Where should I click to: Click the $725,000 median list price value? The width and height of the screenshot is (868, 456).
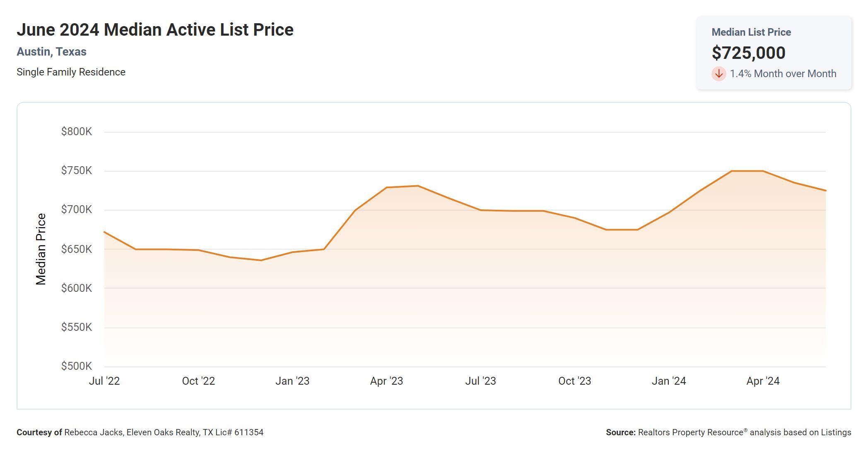[x=748, y=53]
